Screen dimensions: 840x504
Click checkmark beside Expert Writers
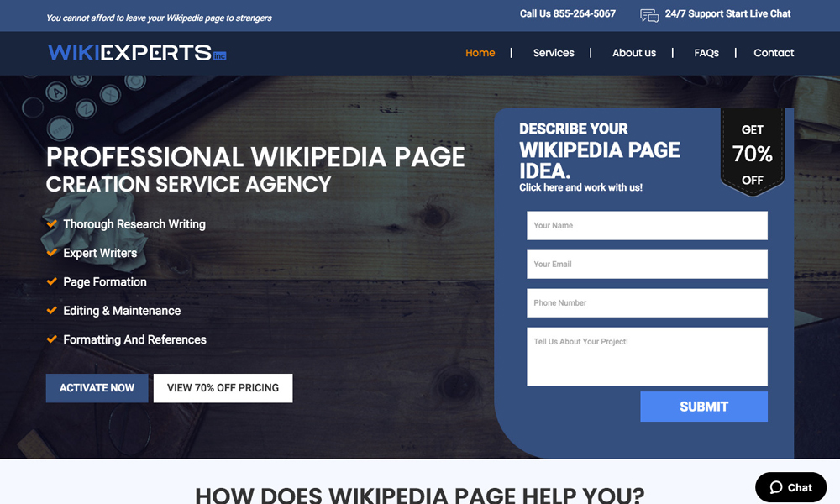click(52, 253)
